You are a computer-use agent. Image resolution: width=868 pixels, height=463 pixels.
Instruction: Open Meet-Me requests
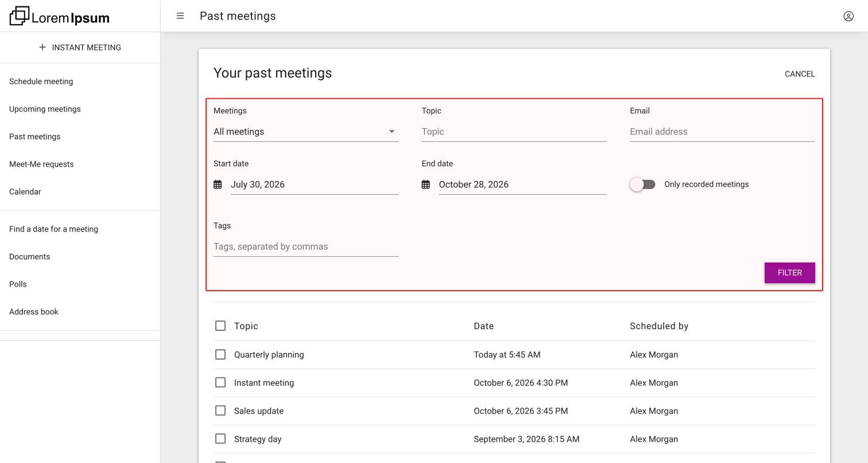click(x=41, y=164)
